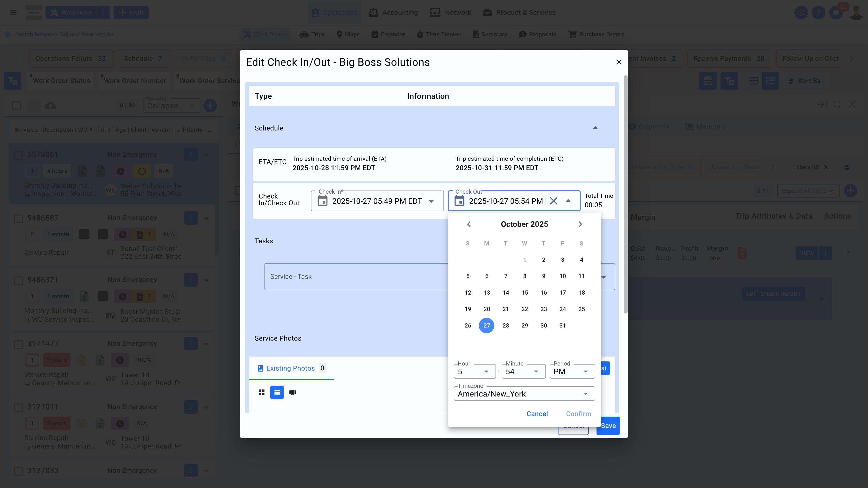Select October 28 in the calendar

[505, 326]
